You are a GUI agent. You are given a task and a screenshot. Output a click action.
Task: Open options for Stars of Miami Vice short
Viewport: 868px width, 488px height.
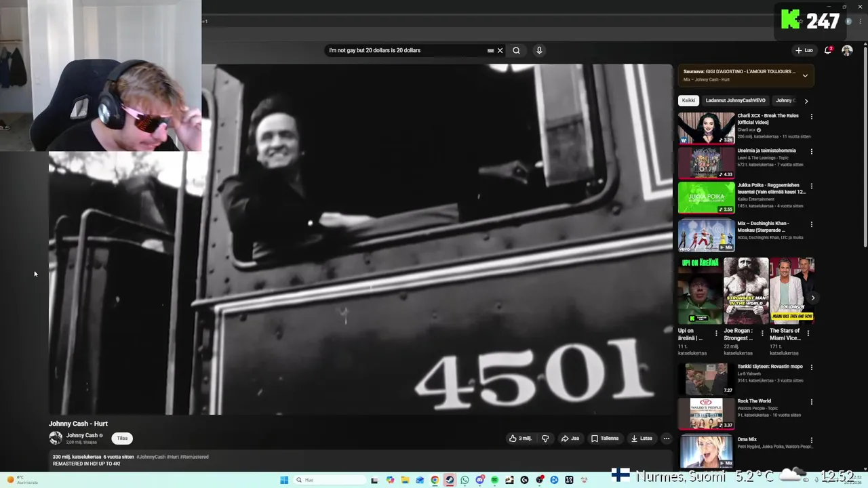(808, 333)
